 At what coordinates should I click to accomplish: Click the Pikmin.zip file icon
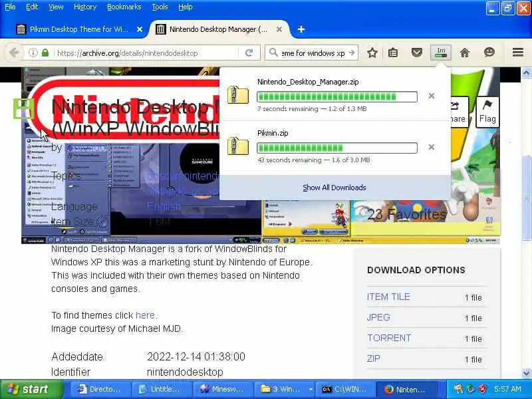tap(238, 146)
